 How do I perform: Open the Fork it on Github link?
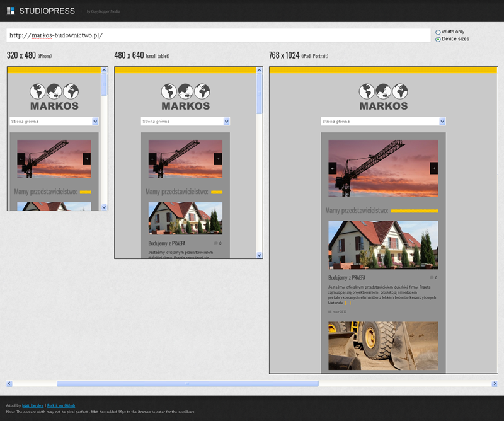coord(61,405)
